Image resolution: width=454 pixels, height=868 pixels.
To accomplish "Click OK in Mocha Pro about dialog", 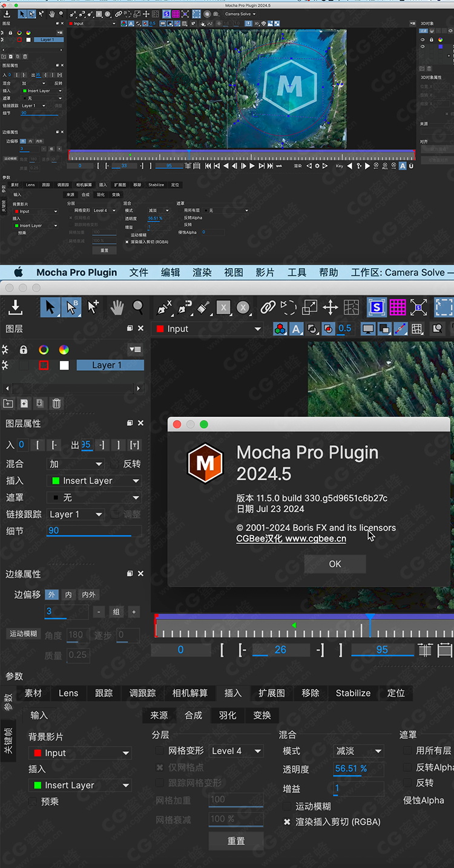I will pos(335,564).
